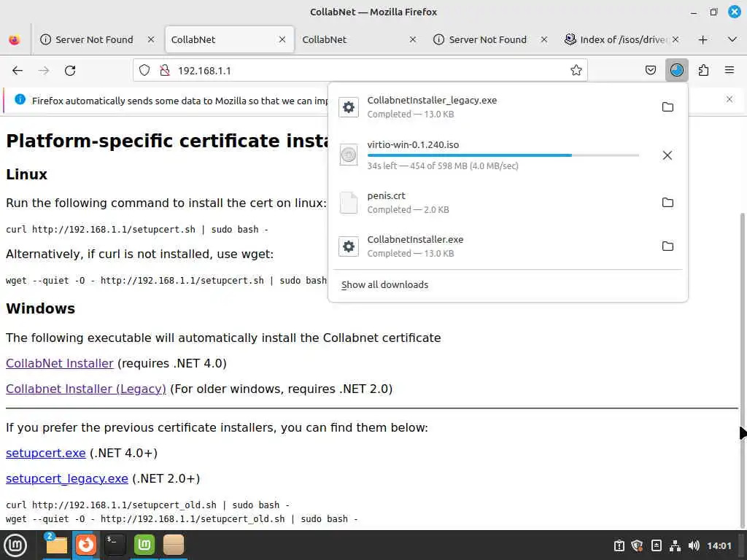Open the network connections tray icon
Viewport: 747px width, 560px height.
(675, 545)
